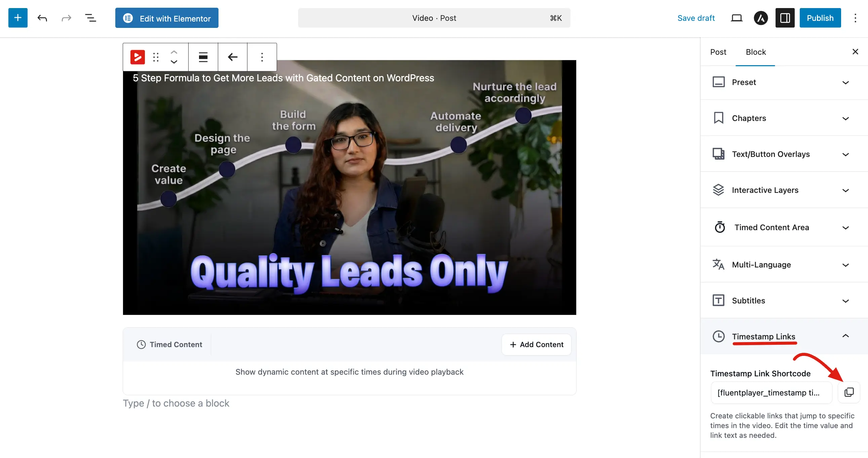The height and width of the screenshot is (458, 868).
Task: Open the preview device view icon
Action: point(737,18)
